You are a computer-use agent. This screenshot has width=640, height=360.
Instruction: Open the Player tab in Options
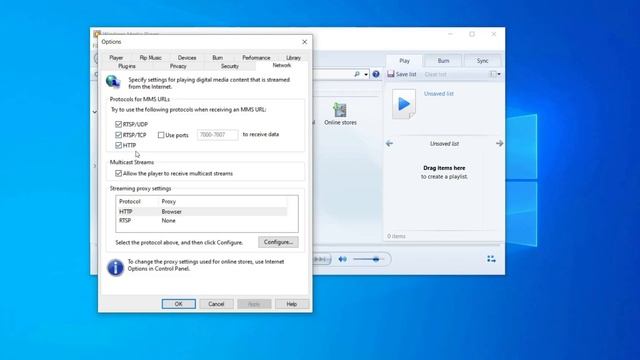tap(116, 58)
